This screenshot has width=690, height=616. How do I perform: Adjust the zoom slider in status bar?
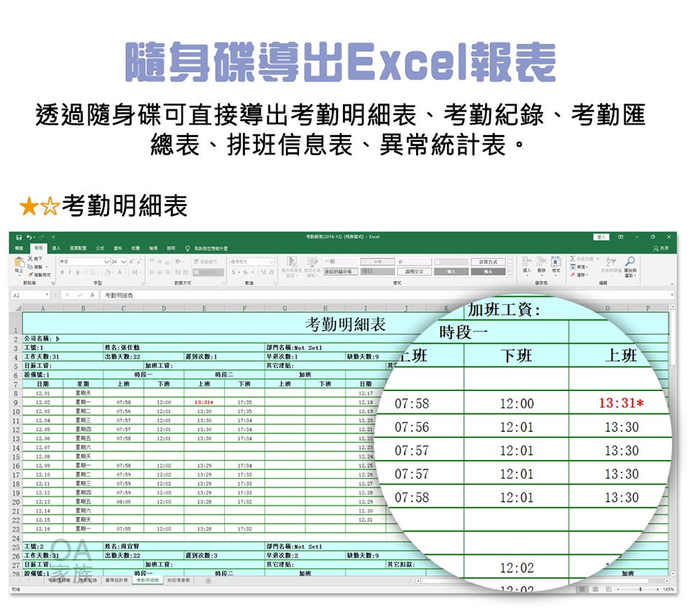[640, 589]
